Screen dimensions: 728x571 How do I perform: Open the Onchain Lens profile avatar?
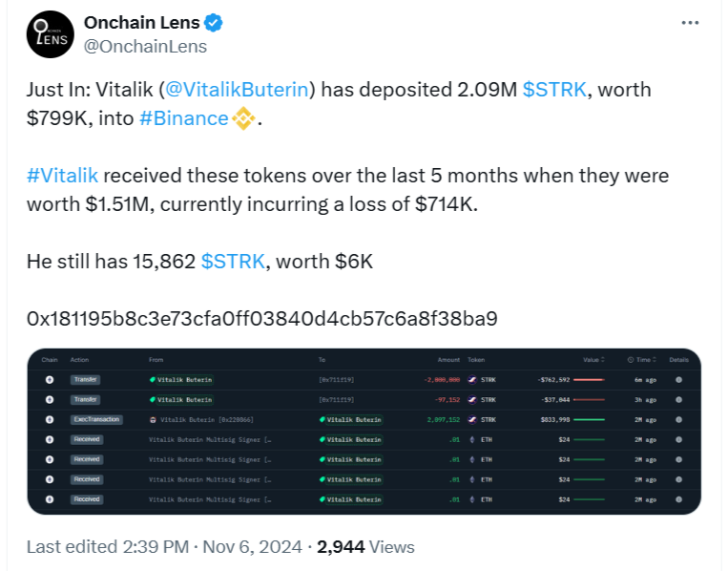49,34
